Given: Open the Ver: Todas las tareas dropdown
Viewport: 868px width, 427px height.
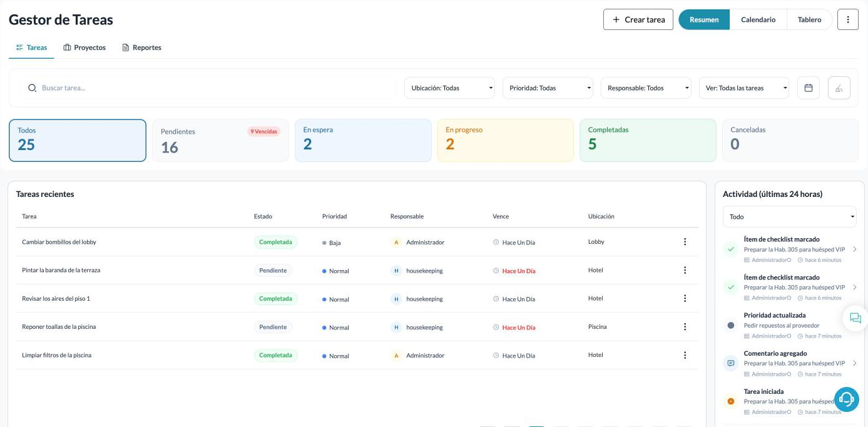Looking at the screenshot, I should tap(744, 88).
